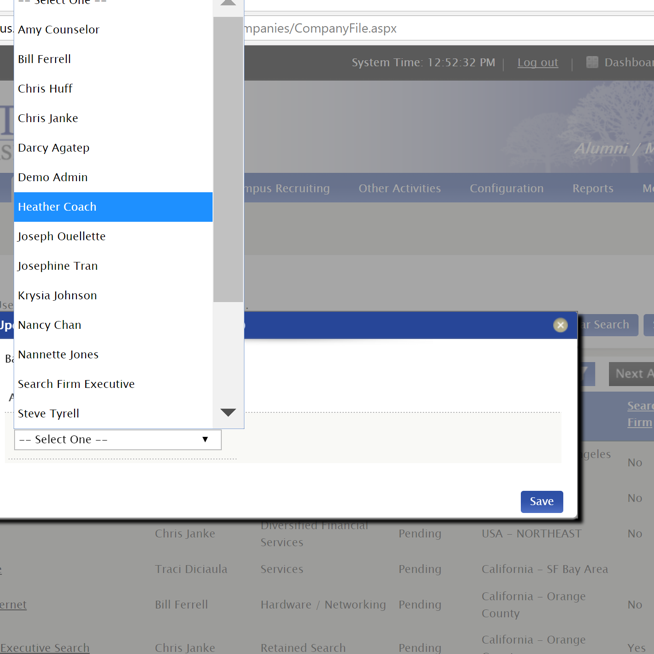Screen dimensions: 654x654
Task: Click Hardware / Networking cell
Action: [x=323, y=605]
